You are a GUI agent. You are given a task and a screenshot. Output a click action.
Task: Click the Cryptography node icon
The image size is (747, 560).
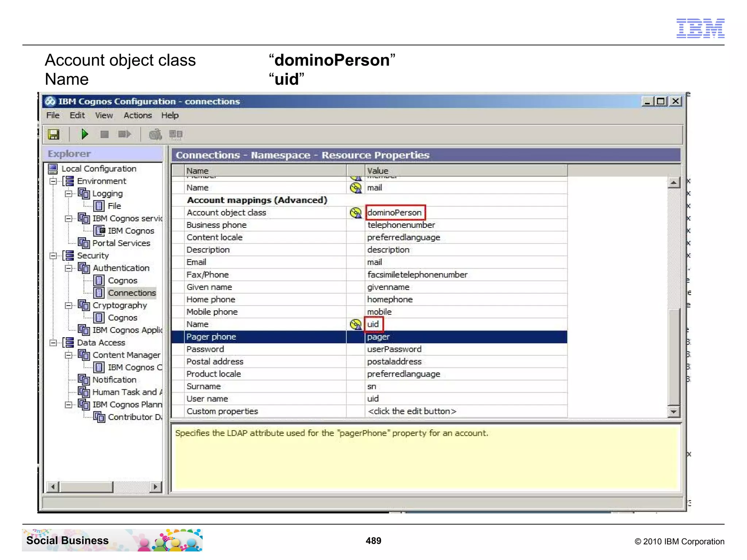coord(84,305)
